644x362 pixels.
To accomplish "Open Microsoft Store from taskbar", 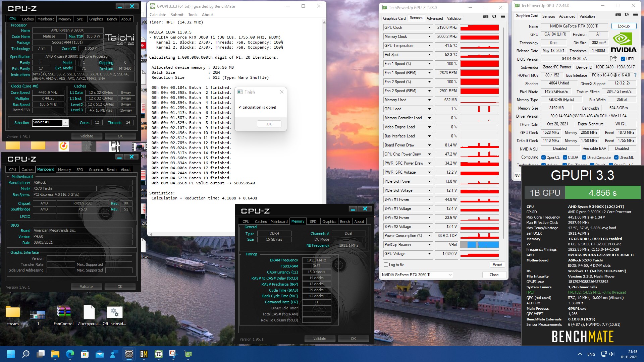I will (85, 354).
